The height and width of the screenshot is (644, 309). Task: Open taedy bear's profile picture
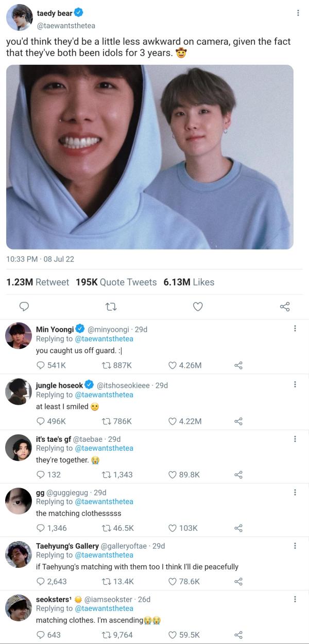tap(19, 19)
